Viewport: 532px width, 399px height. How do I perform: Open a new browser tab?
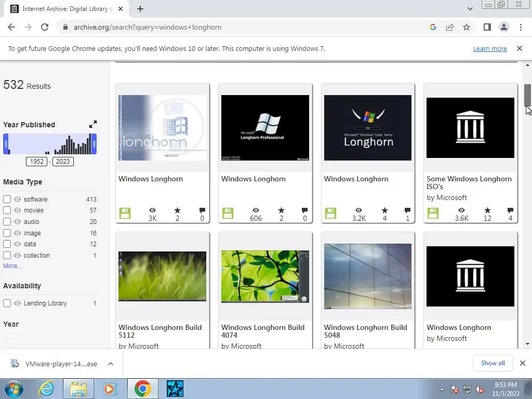140,9
